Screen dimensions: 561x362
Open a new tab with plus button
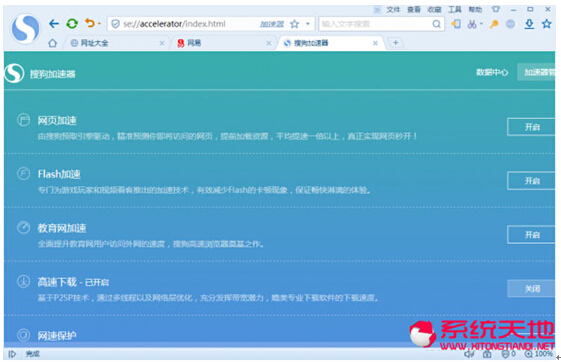395,43
